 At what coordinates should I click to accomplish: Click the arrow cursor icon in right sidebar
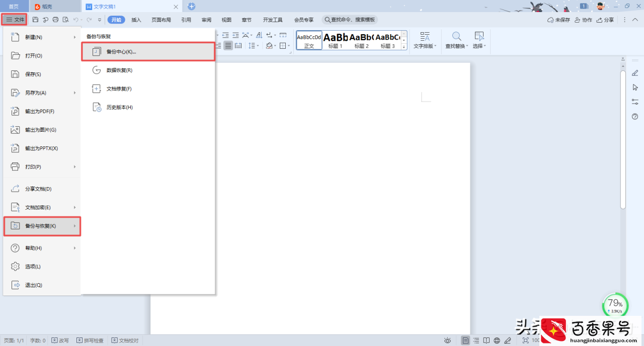click(635, 88)
